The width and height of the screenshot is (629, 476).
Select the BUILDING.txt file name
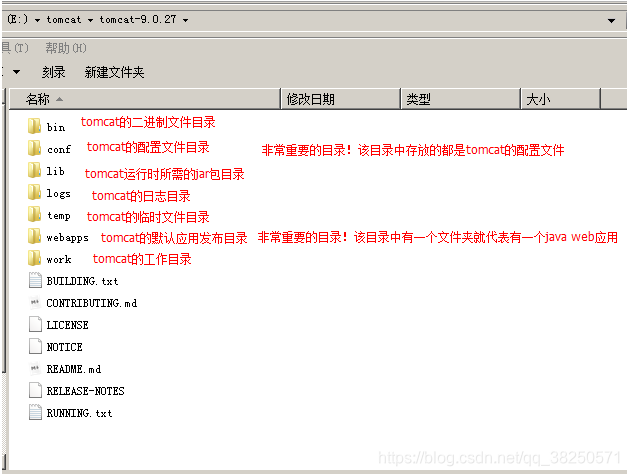tap(83, 281)
